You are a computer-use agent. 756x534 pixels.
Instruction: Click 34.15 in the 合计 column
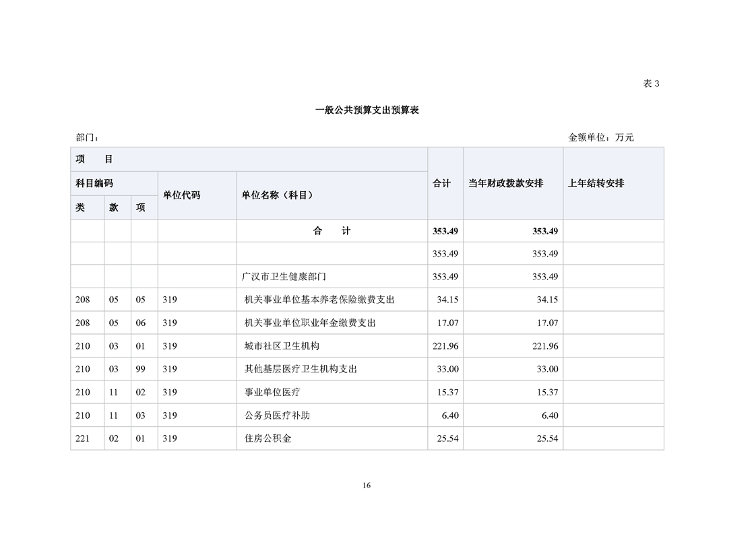coord(447,300)
